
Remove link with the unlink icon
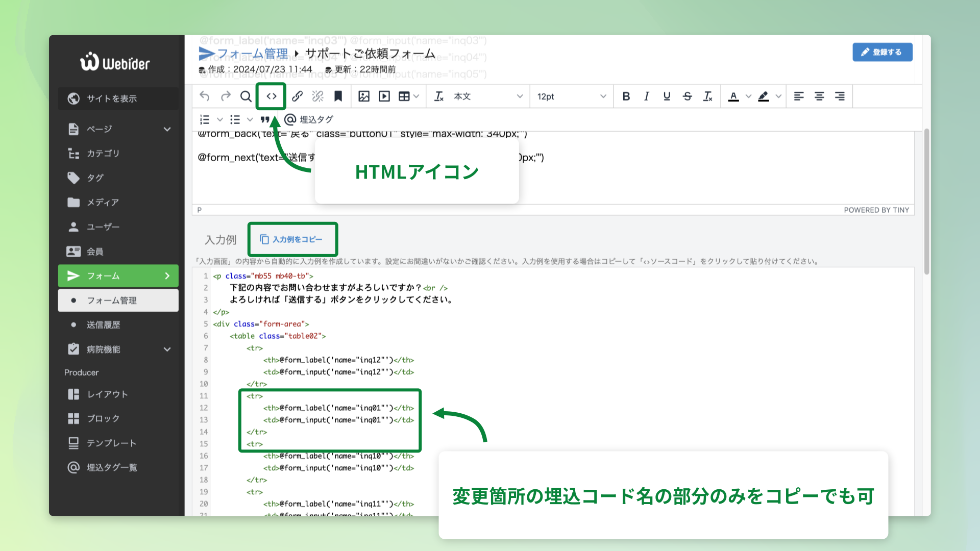318,96
